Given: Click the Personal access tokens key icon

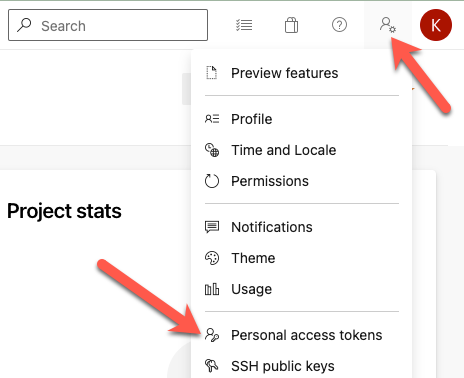Looking at the screenshot, I should 212,335.
